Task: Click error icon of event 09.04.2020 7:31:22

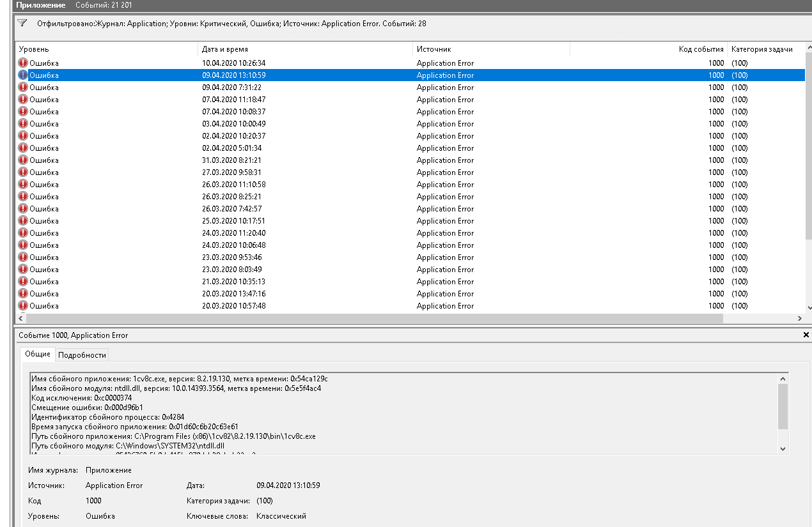Action: [23, 88]
